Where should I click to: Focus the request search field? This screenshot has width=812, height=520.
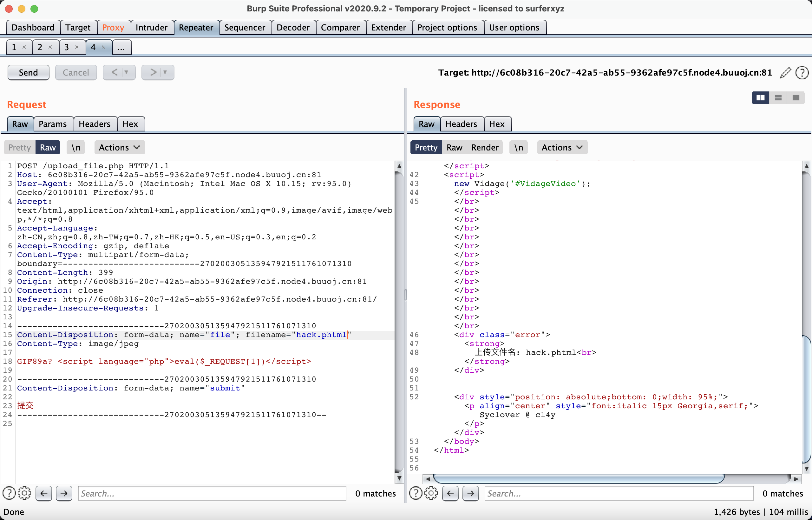212,493
